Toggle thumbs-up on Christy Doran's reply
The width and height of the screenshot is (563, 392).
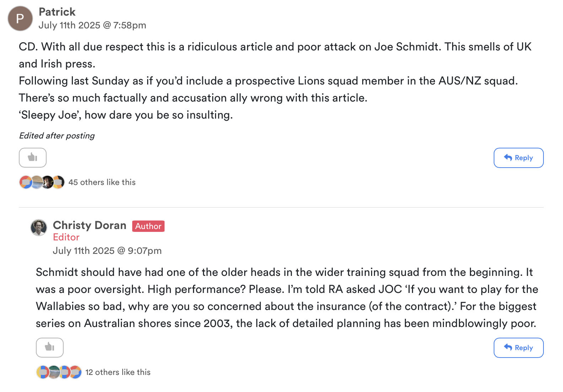point(50,347)
